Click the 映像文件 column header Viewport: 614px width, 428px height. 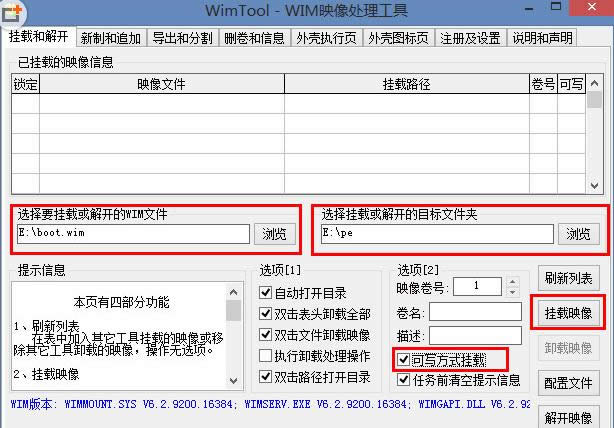pos(161,84)
